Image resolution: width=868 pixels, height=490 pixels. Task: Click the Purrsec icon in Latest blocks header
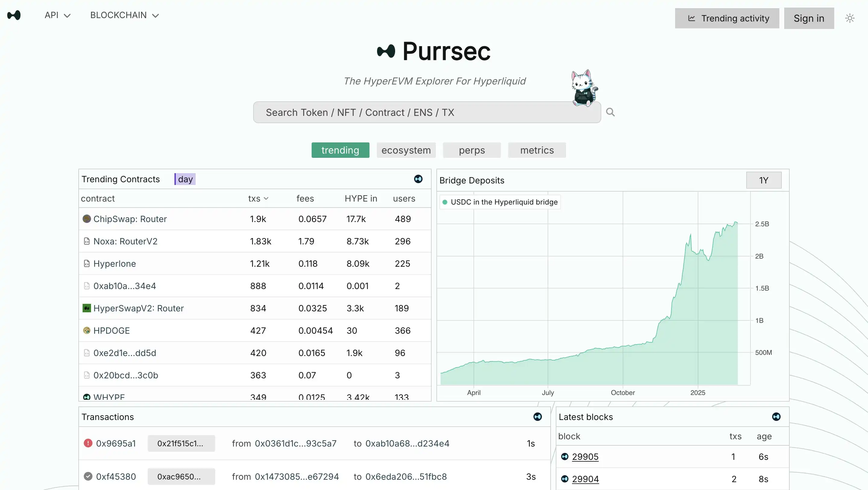(x=776, y=417)
